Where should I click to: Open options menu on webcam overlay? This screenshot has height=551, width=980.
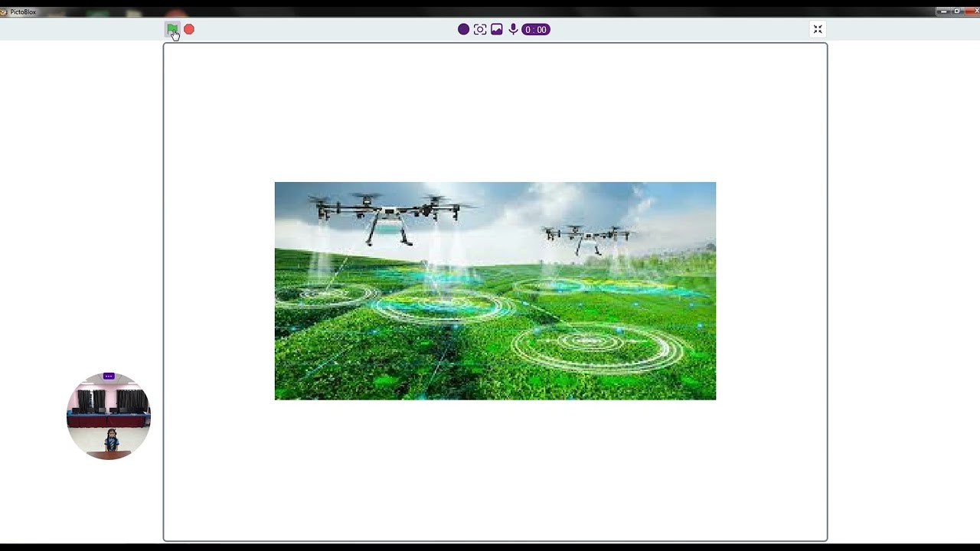109,377
